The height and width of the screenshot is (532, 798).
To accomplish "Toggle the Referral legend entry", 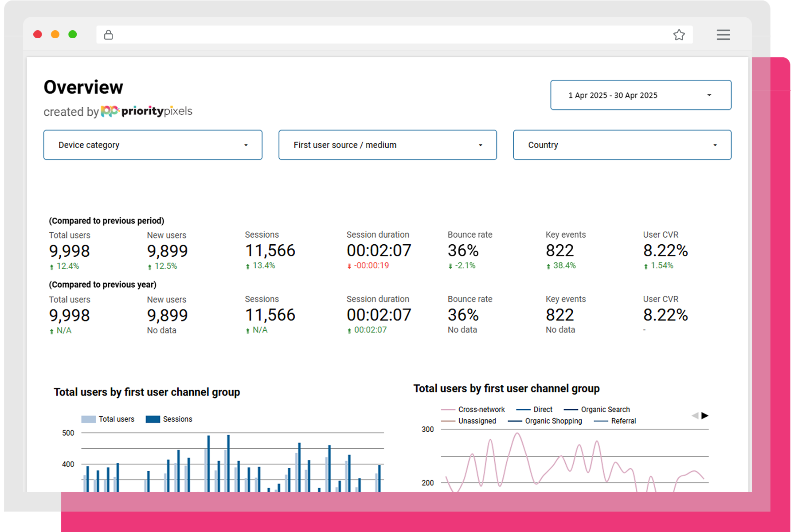I will (623, 421).
